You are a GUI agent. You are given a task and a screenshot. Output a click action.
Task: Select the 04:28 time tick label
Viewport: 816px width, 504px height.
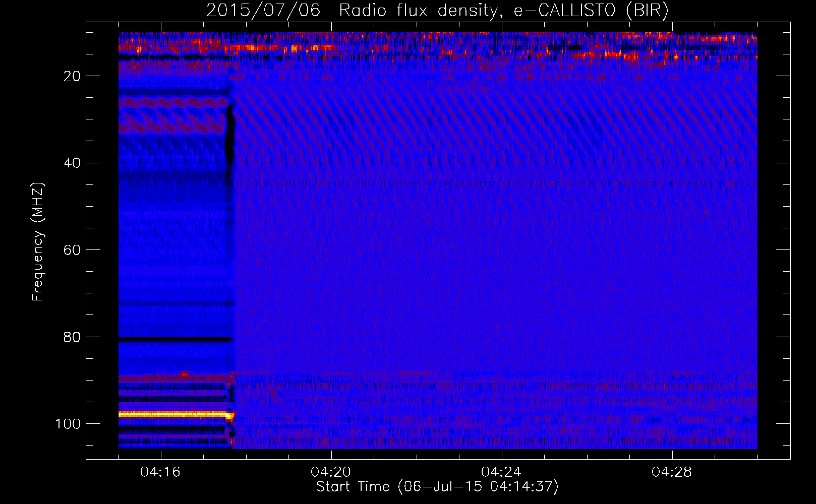click(672, 472)
